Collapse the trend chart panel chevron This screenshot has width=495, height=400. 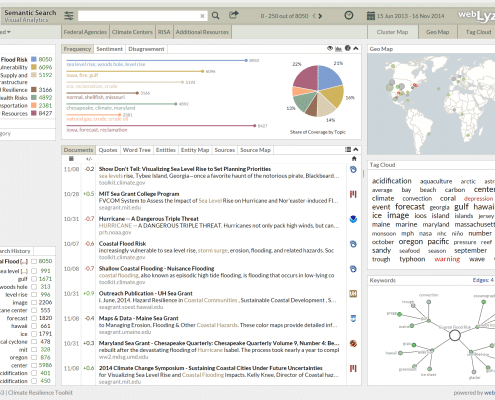tap(356, 49)
